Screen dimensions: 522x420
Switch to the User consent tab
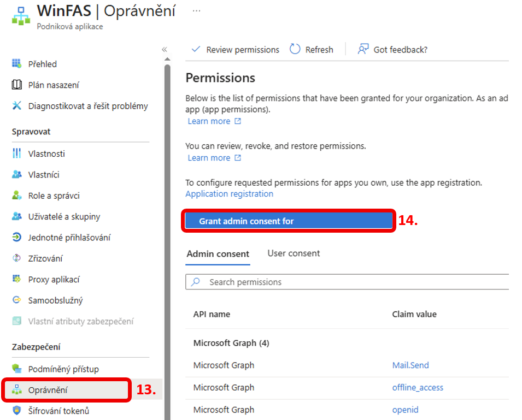(294, 253)
